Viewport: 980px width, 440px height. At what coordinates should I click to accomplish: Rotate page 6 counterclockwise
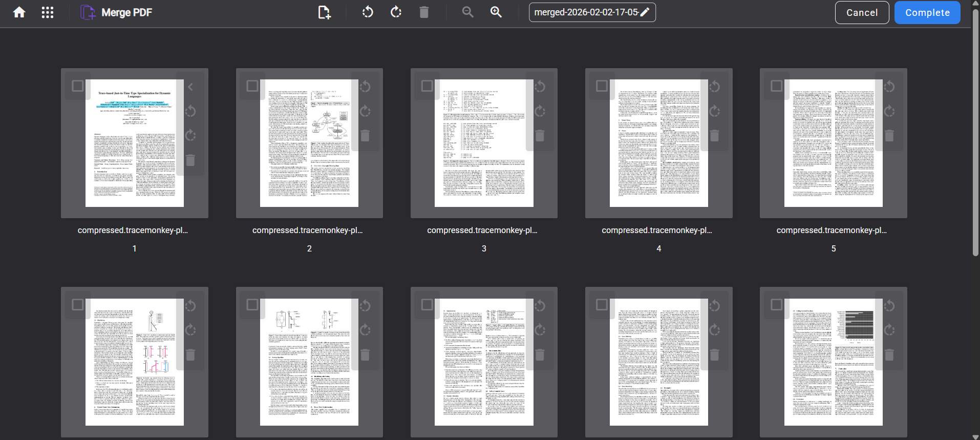click(190, 306)
